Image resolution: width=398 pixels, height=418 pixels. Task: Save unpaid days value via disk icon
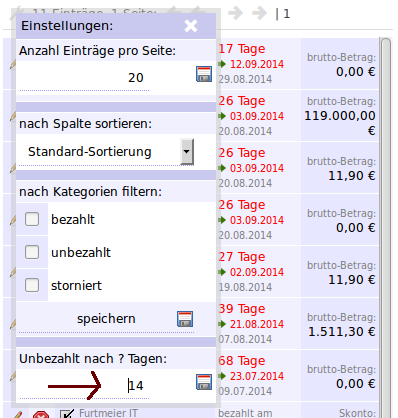204,382
